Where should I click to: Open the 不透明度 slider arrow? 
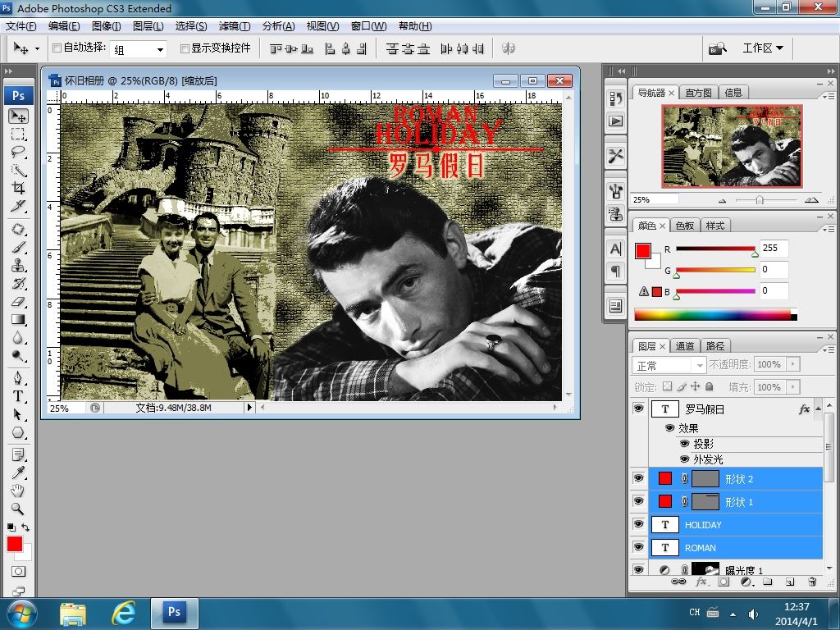click(793, 364)
